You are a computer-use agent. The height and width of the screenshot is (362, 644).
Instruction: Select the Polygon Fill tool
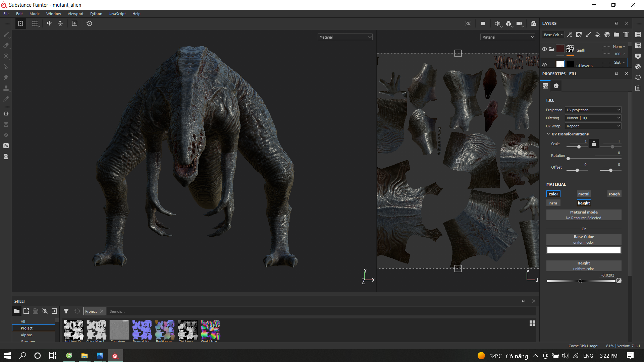[6, 67]
